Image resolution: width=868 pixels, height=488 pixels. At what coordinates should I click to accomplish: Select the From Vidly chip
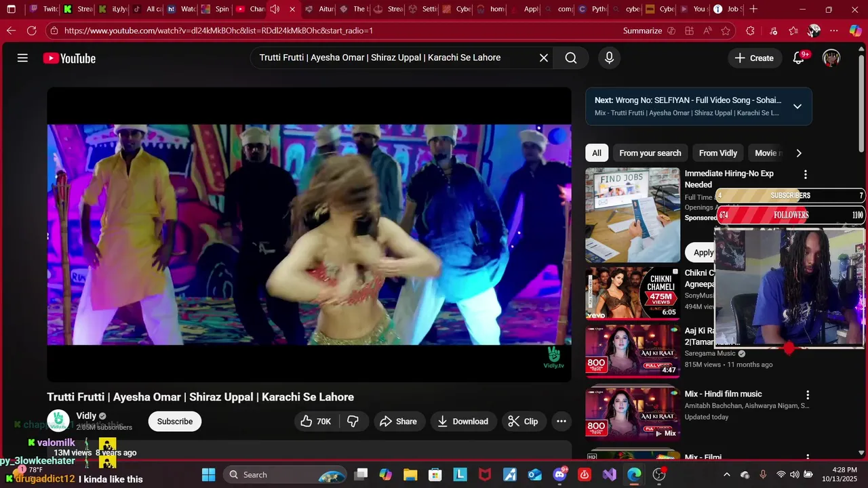pyautogui.click(x=717, y=153)
